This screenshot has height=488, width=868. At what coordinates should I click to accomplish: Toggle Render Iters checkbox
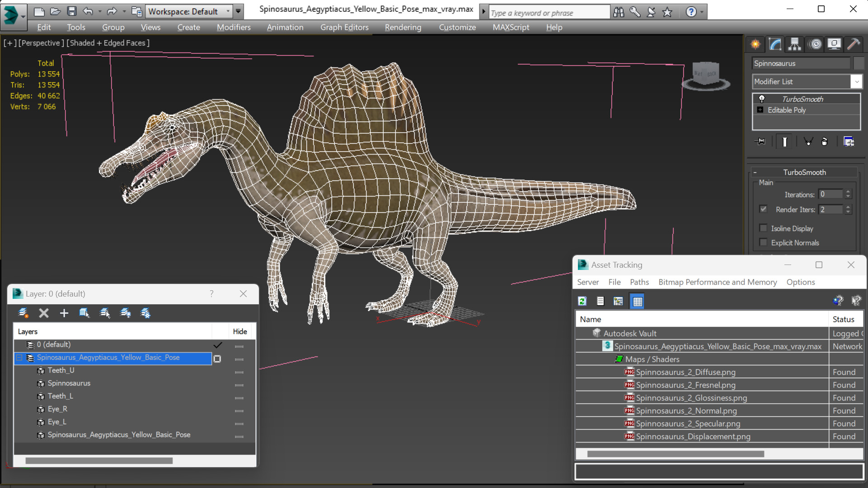click(763, 209)
